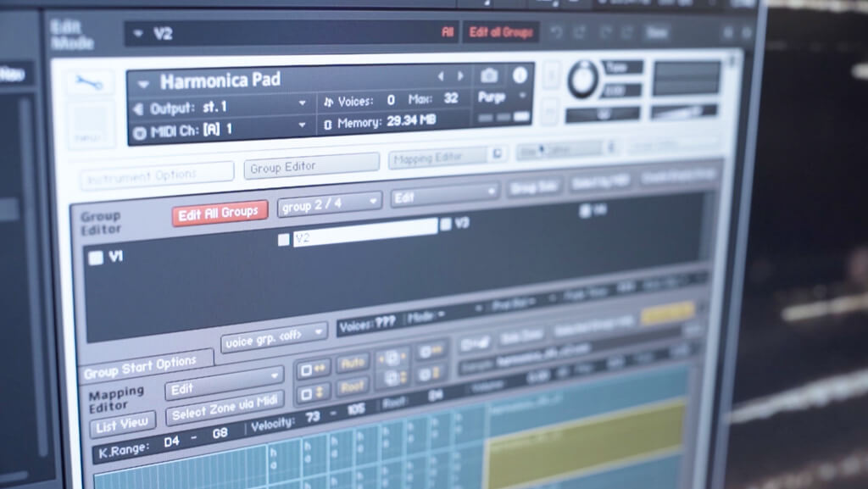Toggle the red Edit All Groups button
Image resolution: width=868 pixels, height=489 pixels.
pyautogui.click(x=220, y=213)
